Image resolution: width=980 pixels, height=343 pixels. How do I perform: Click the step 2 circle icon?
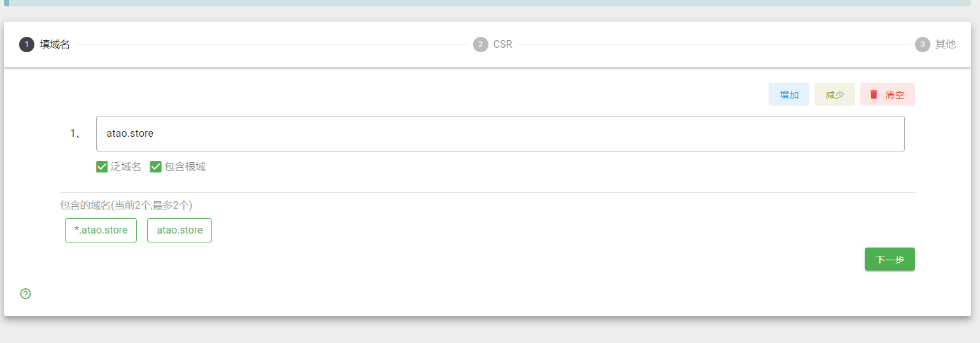[480, 45]
